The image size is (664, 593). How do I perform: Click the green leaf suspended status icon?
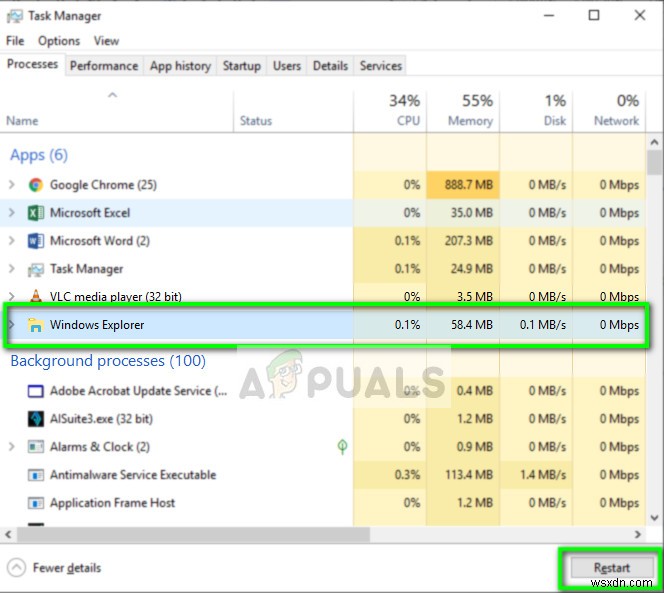(342, 446)
